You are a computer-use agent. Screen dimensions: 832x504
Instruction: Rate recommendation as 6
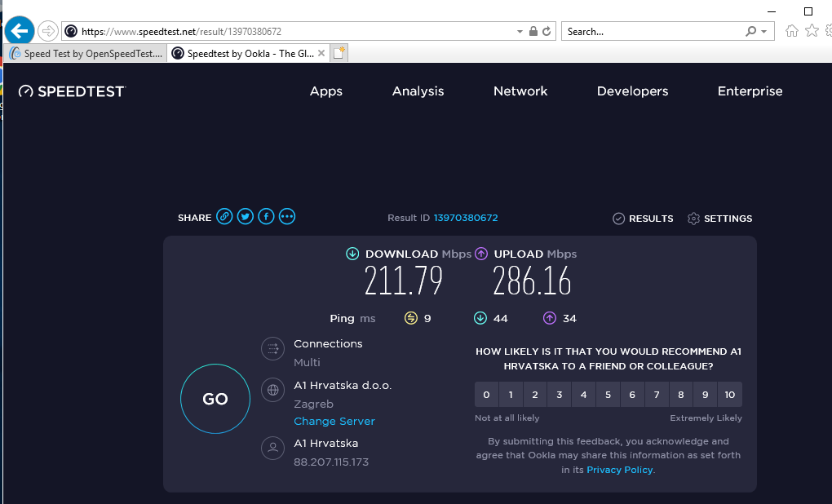pyautogui.click(x=632, y=394)
